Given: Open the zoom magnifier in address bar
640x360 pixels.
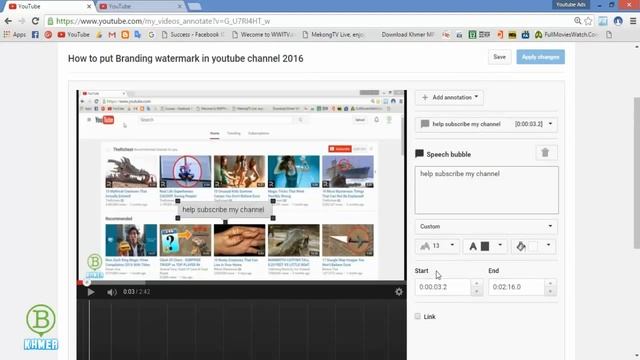Looking at the screenshot, I should 578,21.
